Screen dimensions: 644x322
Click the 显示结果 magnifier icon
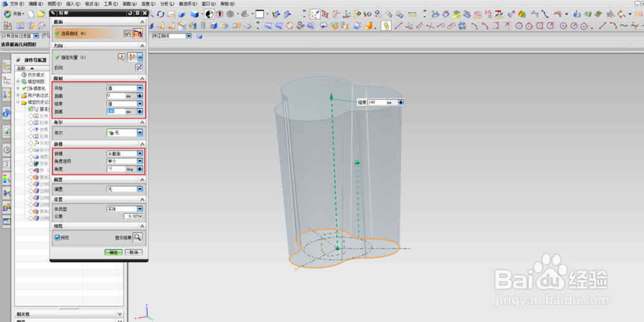click(138, 237)
